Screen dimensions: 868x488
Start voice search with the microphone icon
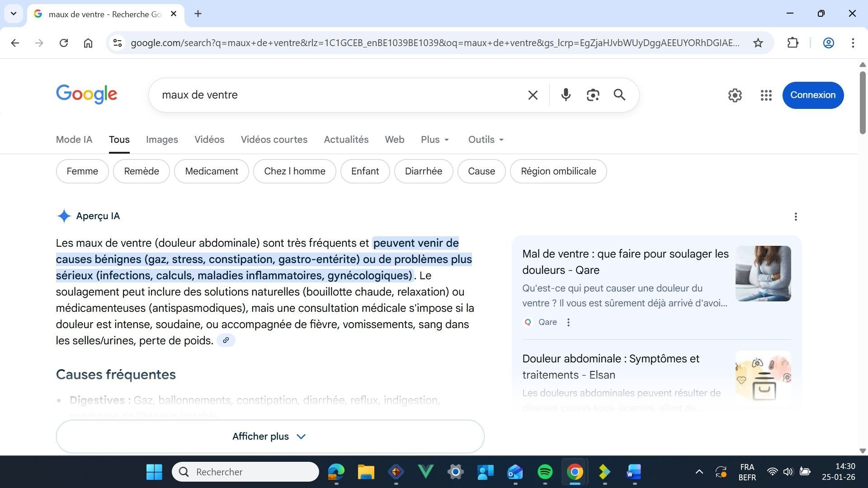565,95
